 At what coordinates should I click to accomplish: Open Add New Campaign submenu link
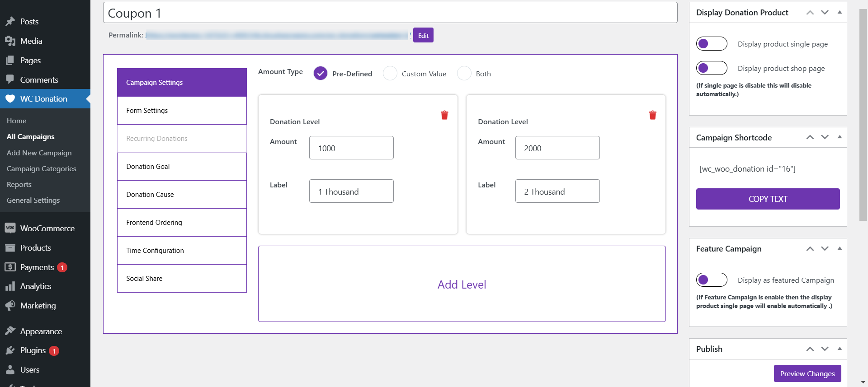(39, 153)
